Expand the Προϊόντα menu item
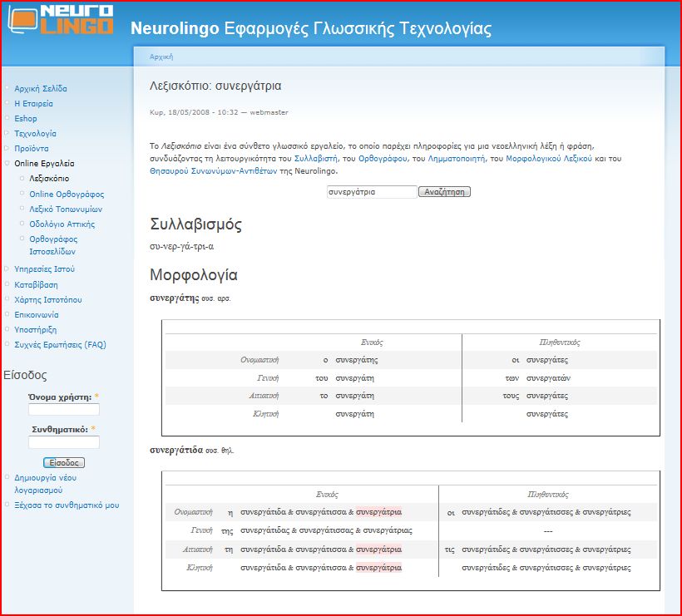The height and width of the screenshot is (616, 682). [x=32, y=148]
